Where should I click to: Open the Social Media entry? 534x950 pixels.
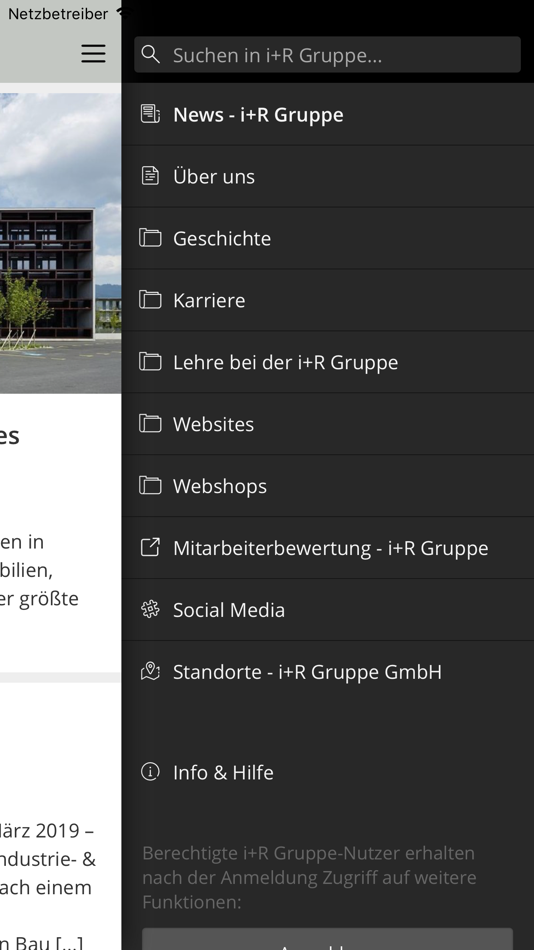pos(328,610)
